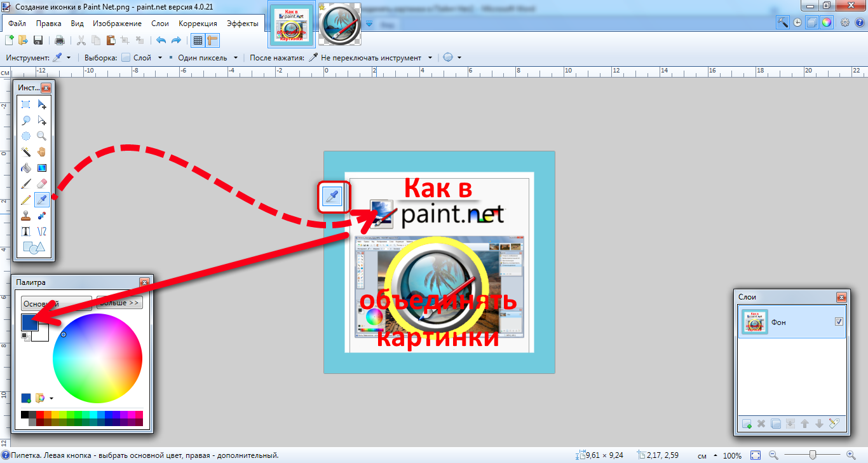The width and height of the screenshot is (868, 463).
Task: Toggle the Layers window button in top right
Action: click(x=812, y=22)
